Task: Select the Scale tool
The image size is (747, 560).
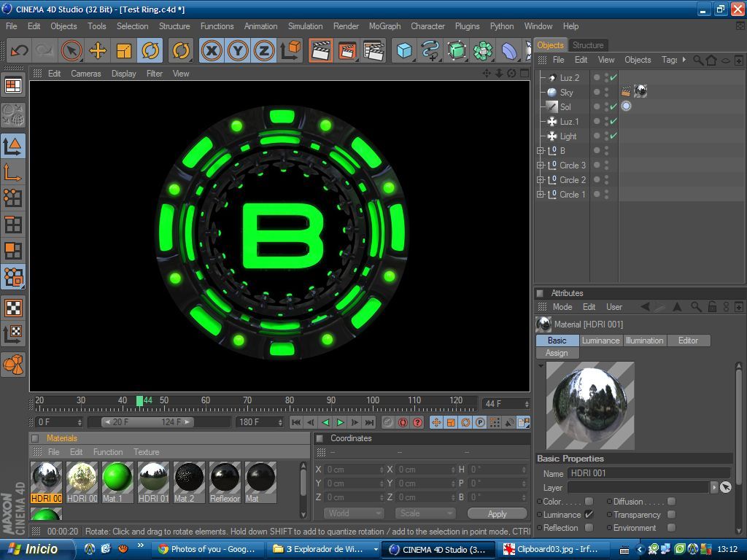Action: (124, 50)
